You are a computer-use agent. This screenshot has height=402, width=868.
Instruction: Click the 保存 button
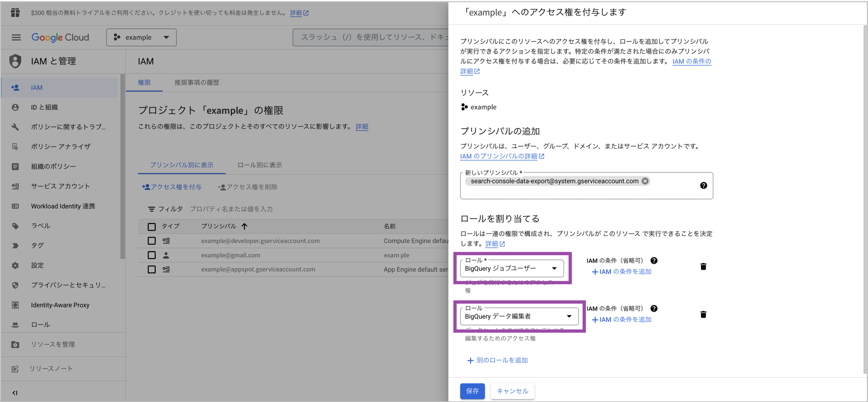[x=473, y=391]
